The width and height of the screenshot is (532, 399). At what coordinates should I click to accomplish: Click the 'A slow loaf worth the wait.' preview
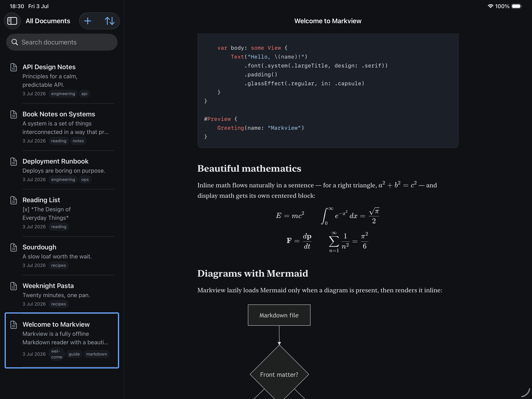(57, 256)
